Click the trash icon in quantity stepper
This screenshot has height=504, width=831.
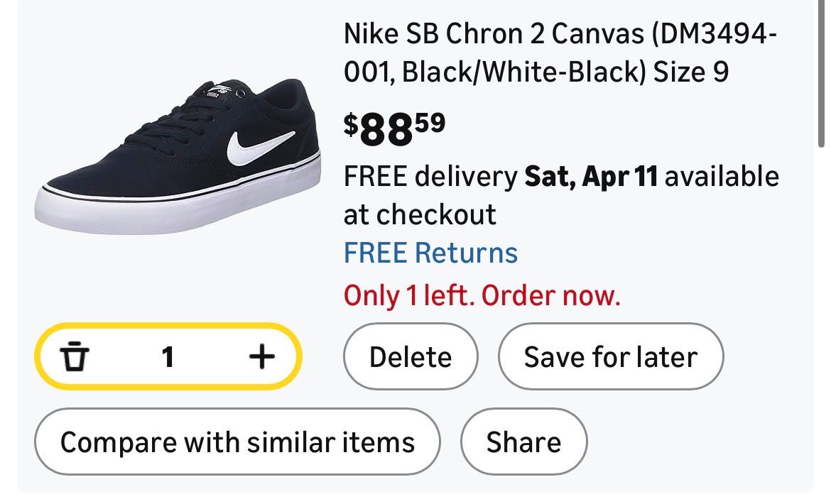tap(74, 357)
